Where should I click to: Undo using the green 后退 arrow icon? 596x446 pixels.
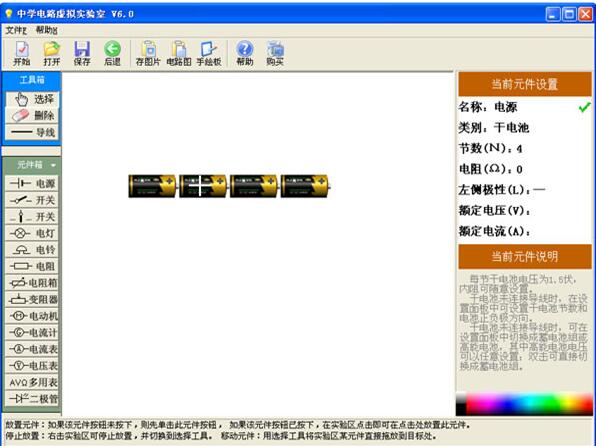[112, 53]
